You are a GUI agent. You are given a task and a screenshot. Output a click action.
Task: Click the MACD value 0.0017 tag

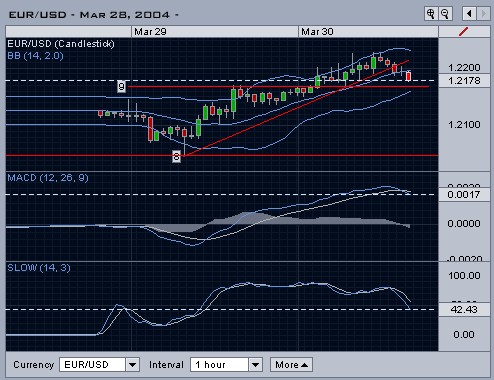click(464, 194)
